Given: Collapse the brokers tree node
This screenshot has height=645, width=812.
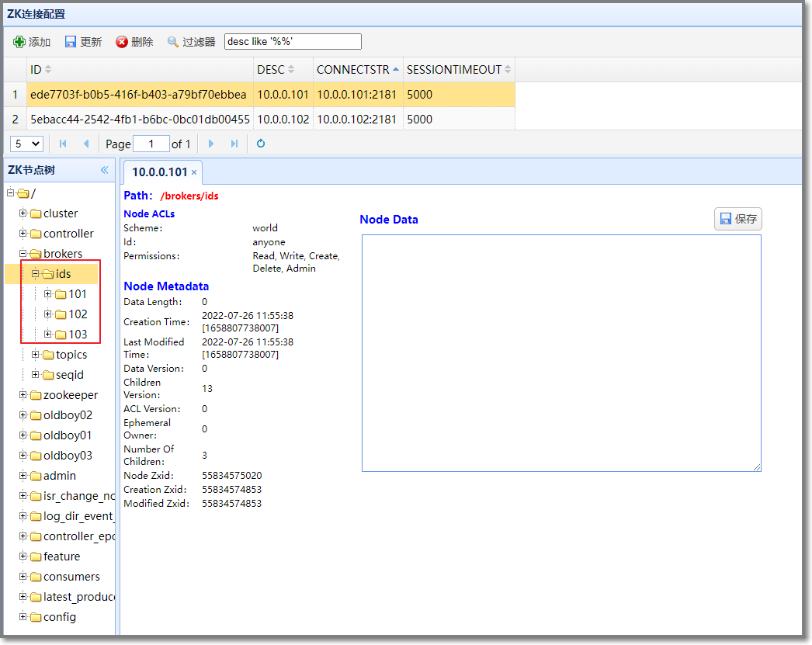Looking at the screenshot, I should coord(23,254).
